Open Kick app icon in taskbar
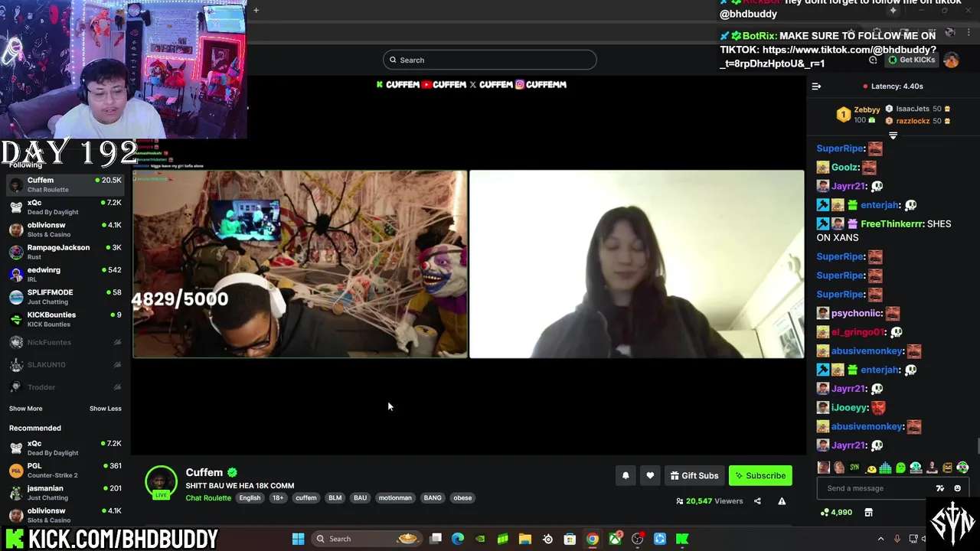The width and height of the screenshot is (980, 551). point(682,539)
